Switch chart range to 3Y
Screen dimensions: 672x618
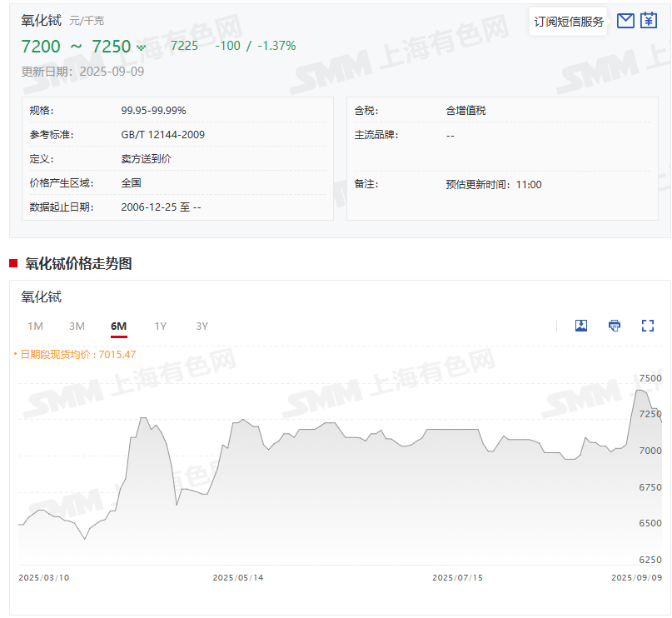[x=202, y=326]
